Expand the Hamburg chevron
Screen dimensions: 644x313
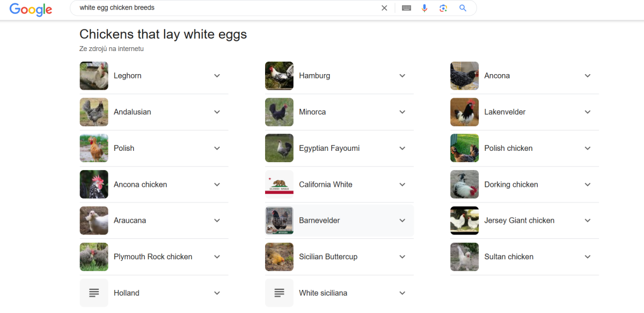(402, 76)
